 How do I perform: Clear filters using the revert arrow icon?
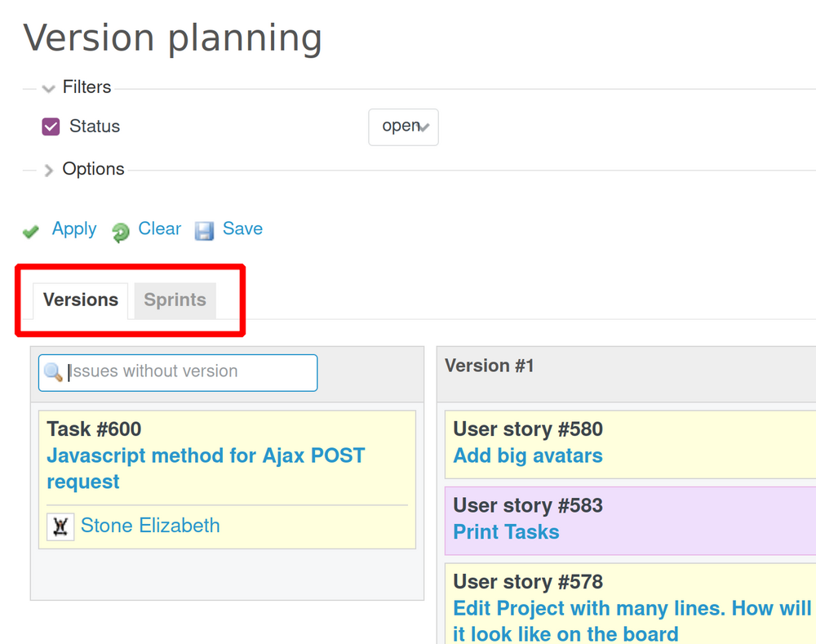[119, 231]
